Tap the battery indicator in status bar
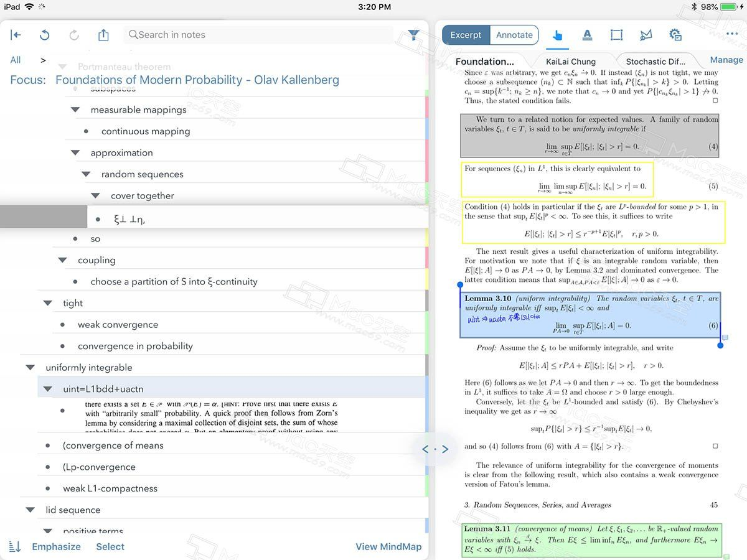 [730, 7]
